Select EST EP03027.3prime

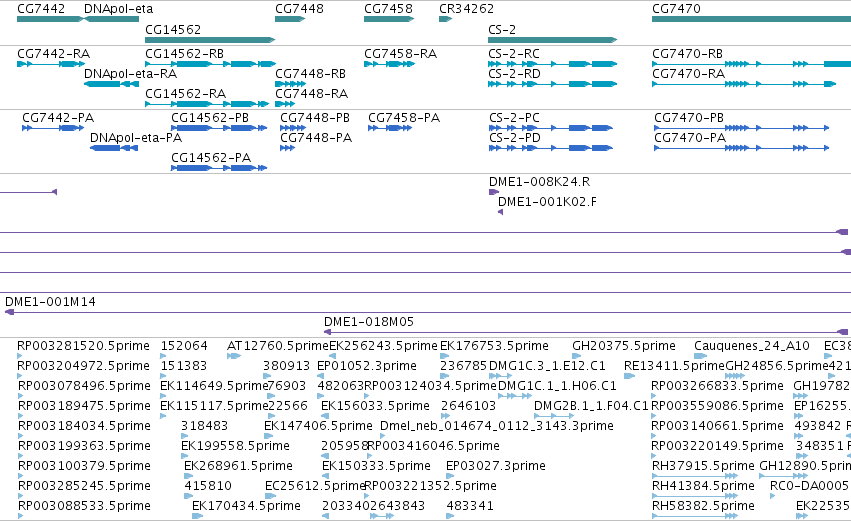pos(496,466)
